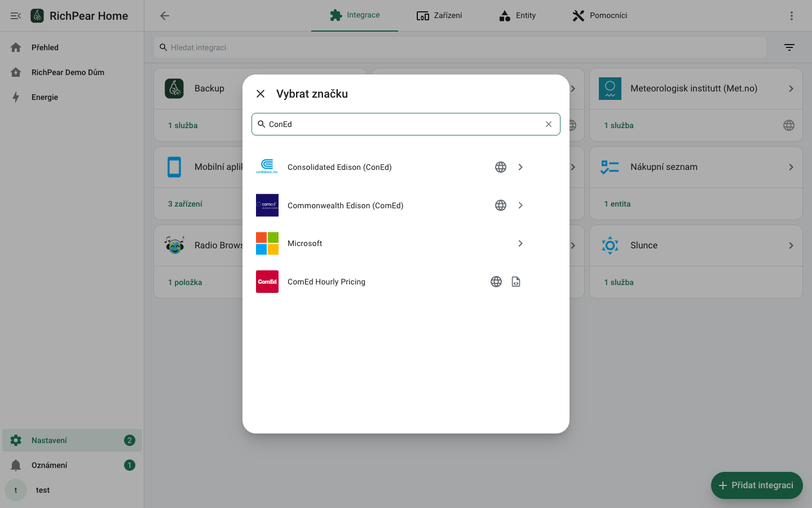Expand Commonwealth Edison (ComEd) chevron
The width and height of the screenshot is (812, 508).
(x=520, y=205)
